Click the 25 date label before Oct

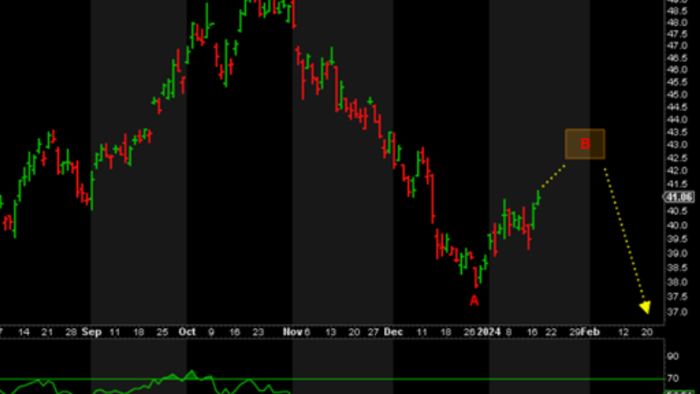point(162,332)
